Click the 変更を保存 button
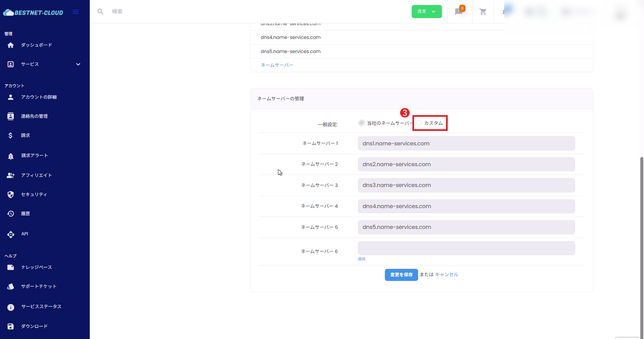 pyautogui.click(x=401, y=275)
